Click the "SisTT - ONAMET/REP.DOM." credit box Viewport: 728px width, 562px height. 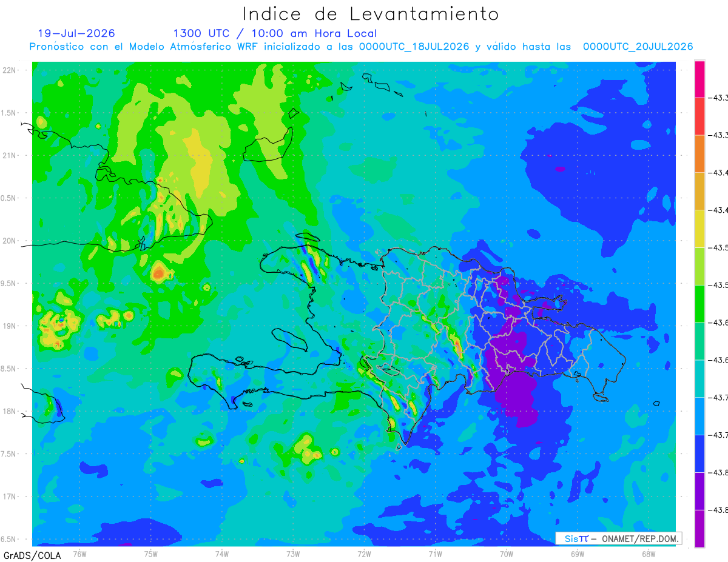618,538
